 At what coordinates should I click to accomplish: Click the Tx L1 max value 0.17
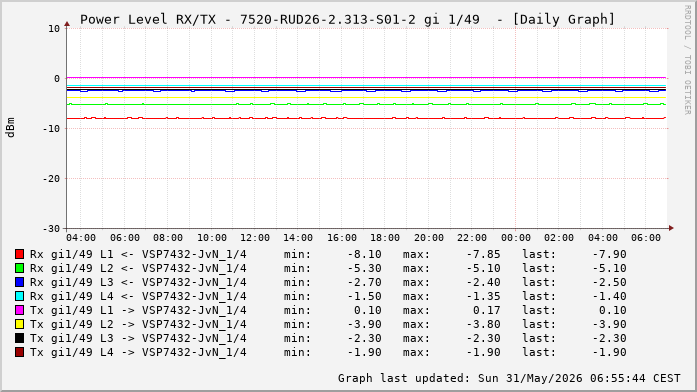[487, 310]
